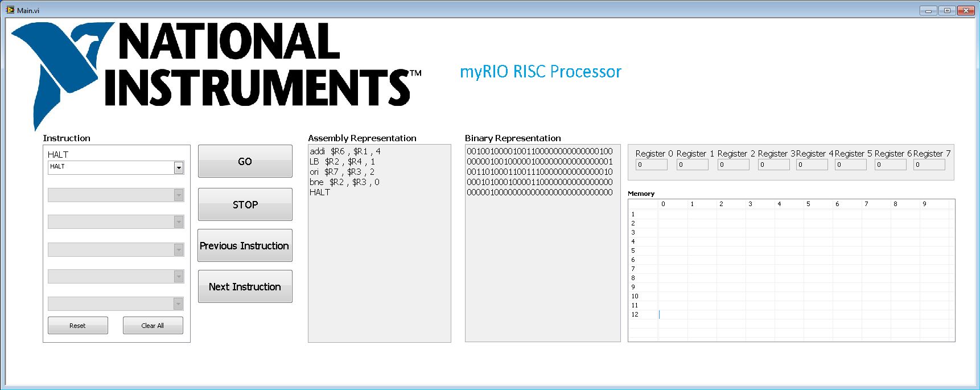Click the Register 7 value field

pos(929,165)
